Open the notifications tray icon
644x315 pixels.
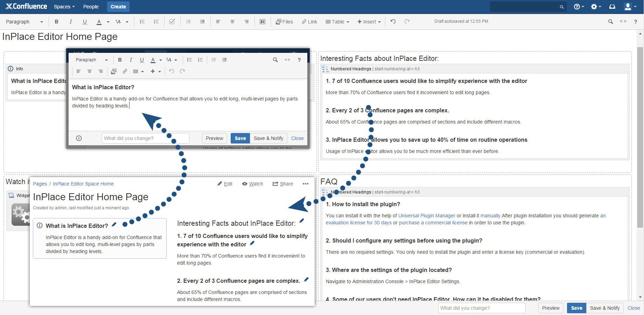point(612,7)
